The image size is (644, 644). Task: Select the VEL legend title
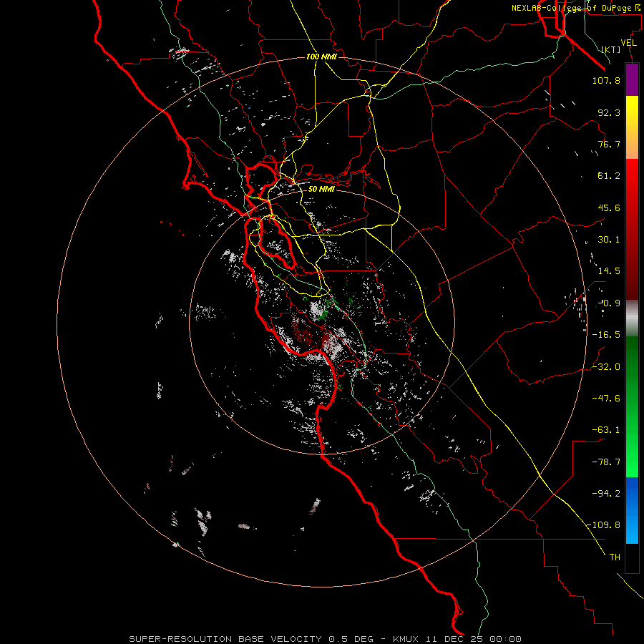pos(629,43)
